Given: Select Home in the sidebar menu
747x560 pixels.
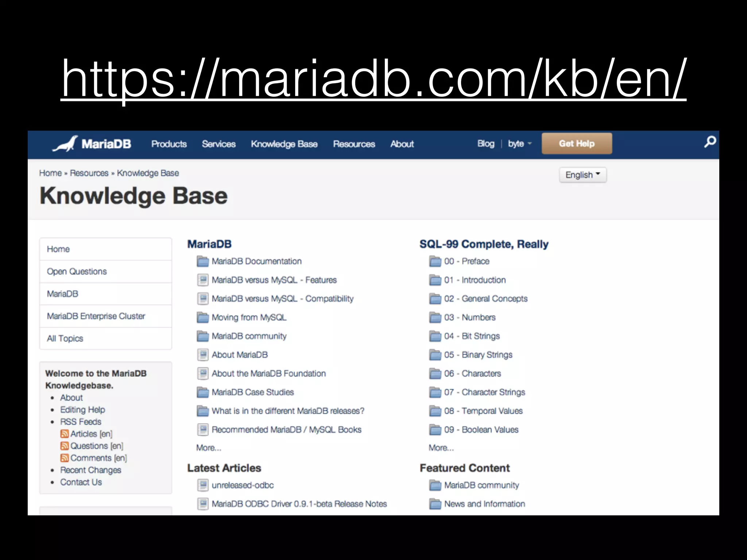Looking at the screenshot, I should 106,249.
